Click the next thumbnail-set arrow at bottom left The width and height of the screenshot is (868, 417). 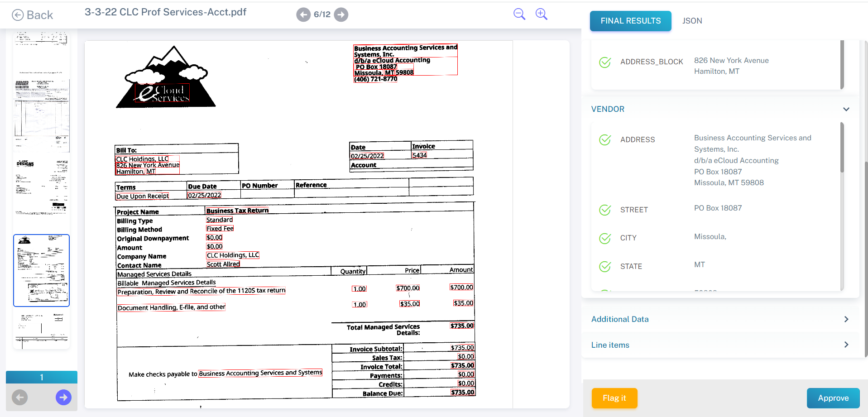click(63, 398)
